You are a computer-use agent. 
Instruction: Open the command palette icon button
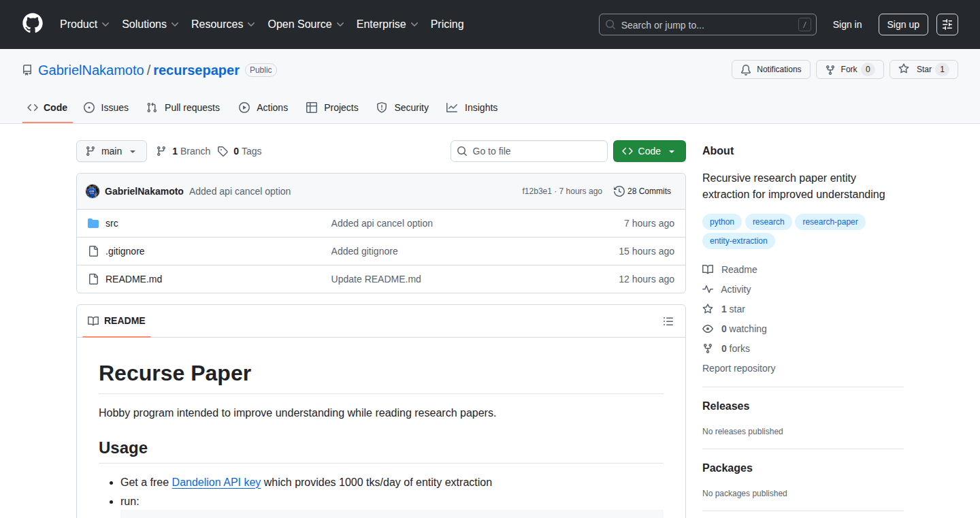pyautogui.click(x=947, y=25)
